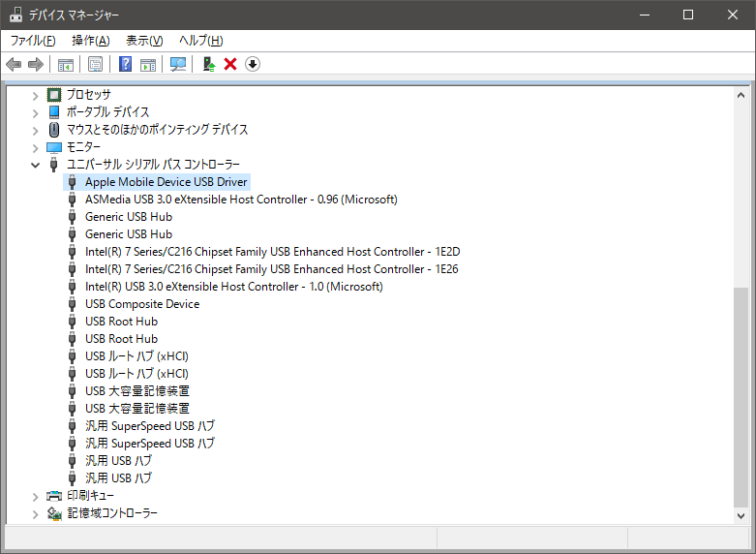Collapse ユニバーサル シリアル バス コントローラー node

35,165
